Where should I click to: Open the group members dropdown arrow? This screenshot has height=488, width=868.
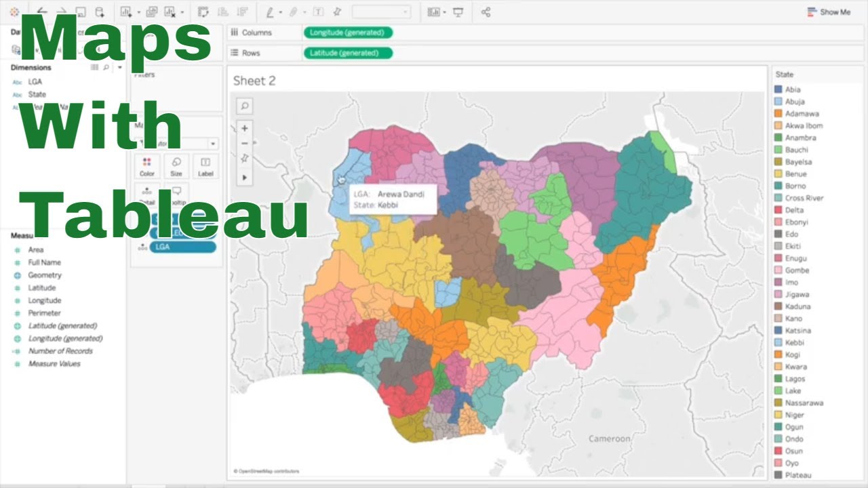click(304, 12)
